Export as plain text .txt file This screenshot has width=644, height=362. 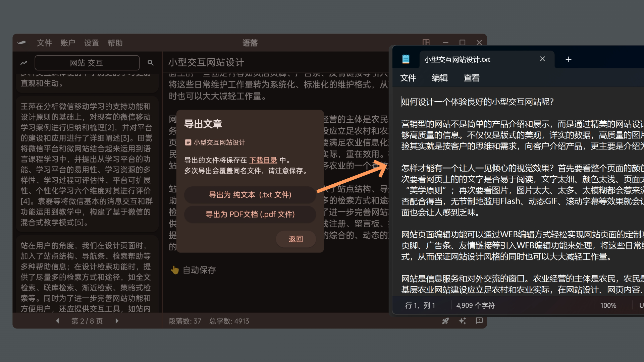click(250, 195)
